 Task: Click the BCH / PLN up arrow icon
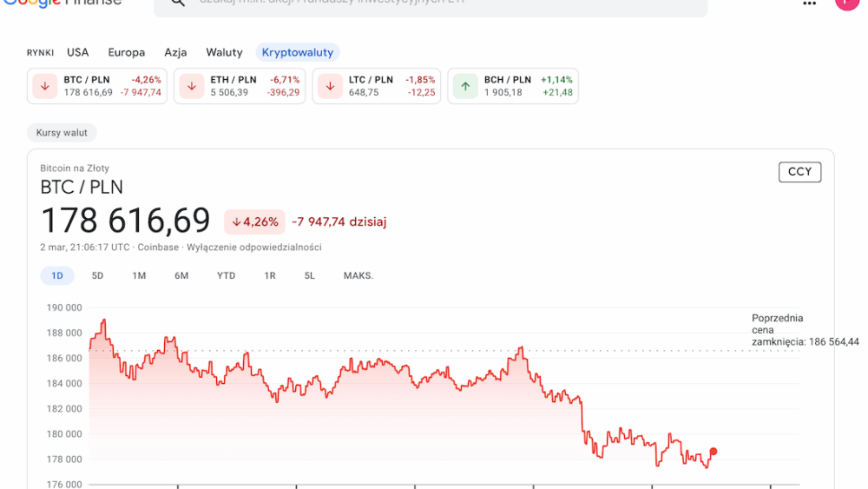pyautogui.click(x=465, y=86)
